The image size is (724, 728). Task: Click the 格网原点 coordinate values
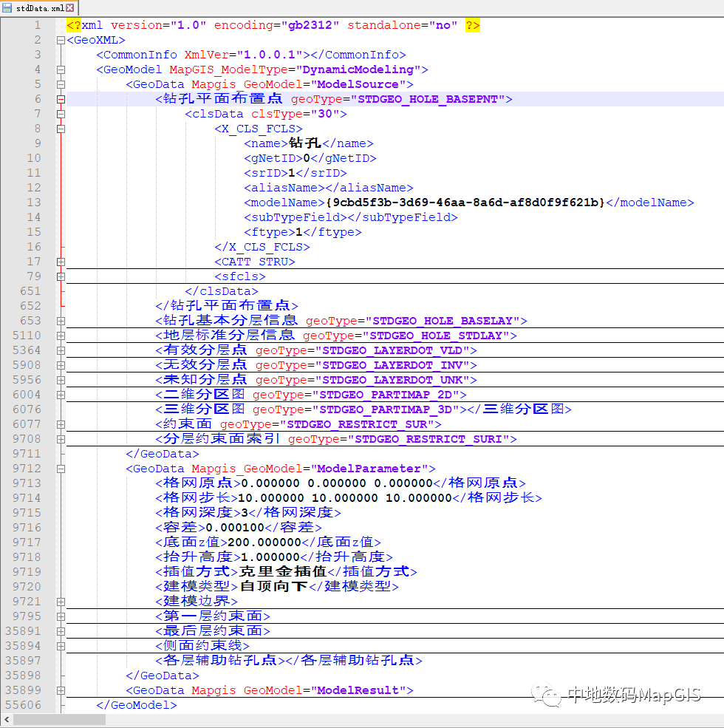[337, 483]
